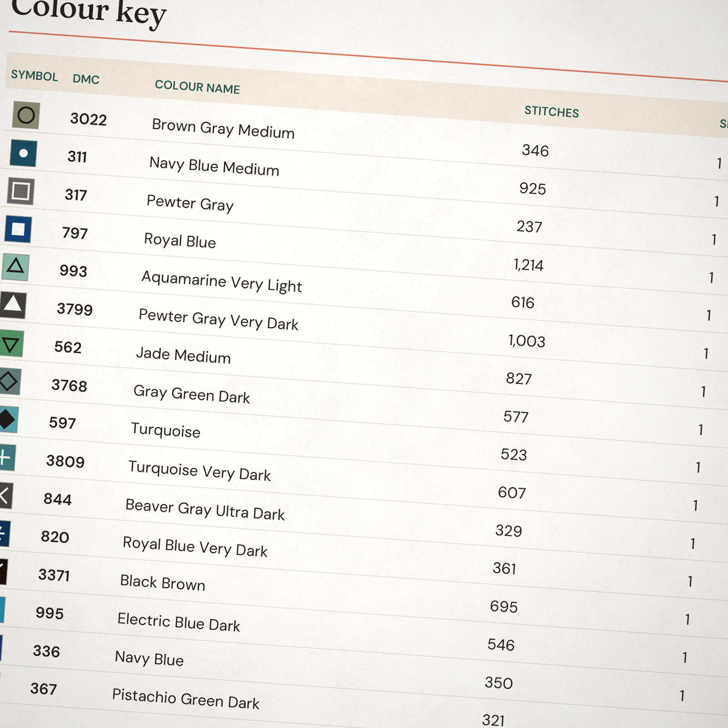
Task: Select the outlined diamond symbol for DMC 3768
Action: point(9,381)
